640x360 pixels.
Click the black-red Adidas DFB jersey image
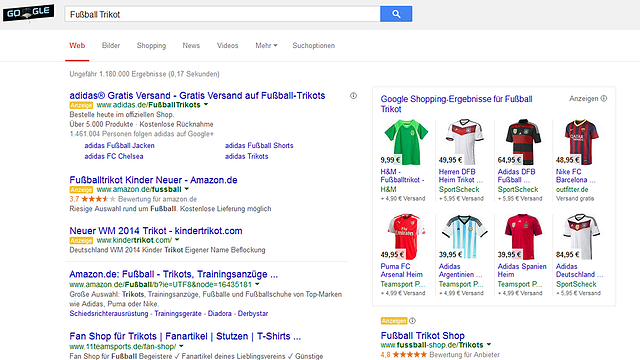click(x=523, y=142)
